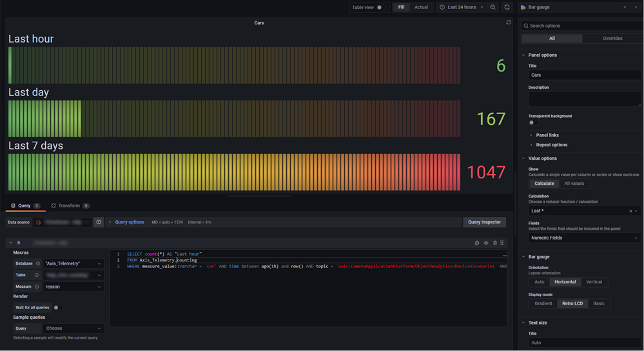This screenshot has width=644, height=351.
Task: Open the Transform tab
Action: (x=70, y=205)
